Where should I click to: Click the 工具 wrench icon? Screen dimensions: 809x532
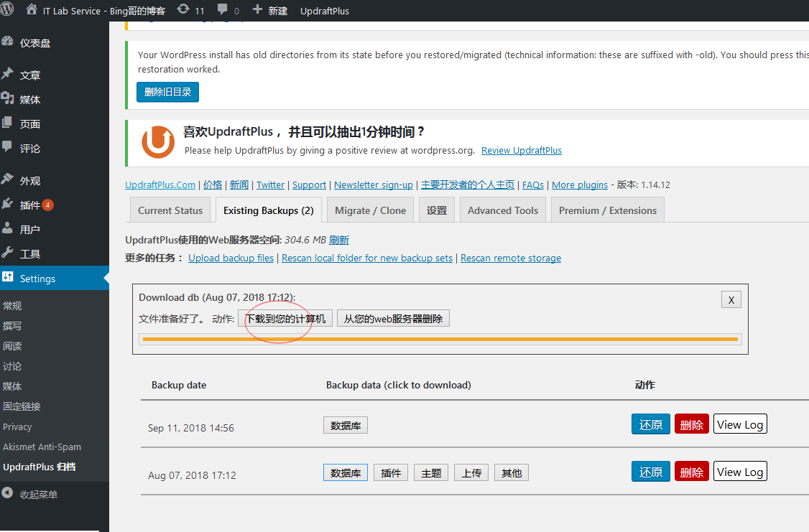click(7, 253)
